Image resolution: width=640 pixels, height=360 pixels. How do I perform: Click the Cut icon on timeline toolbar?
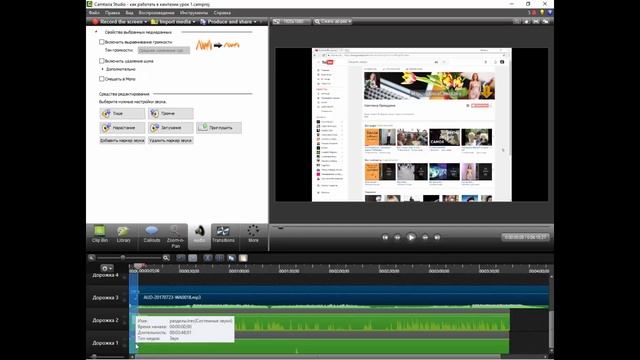208,258
